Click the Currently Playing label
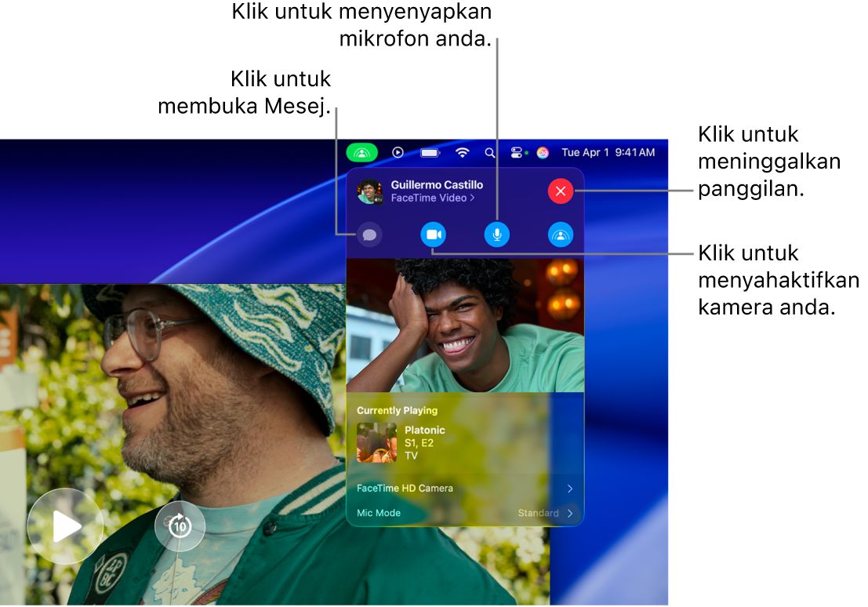Image resolution: width=868 pixels, height=607 pixels. (397, 410)
